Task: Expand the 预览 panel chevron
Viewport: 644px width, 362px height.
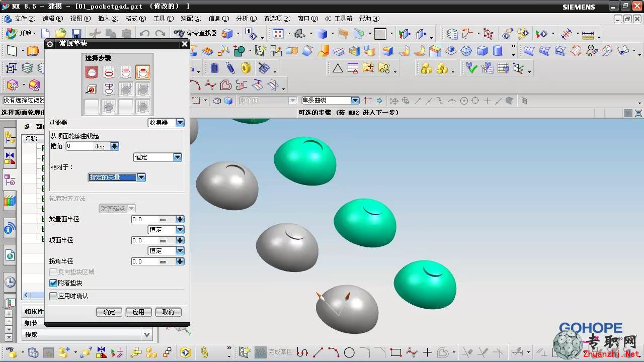Action: pyautogui.click(x=147, y=335)
